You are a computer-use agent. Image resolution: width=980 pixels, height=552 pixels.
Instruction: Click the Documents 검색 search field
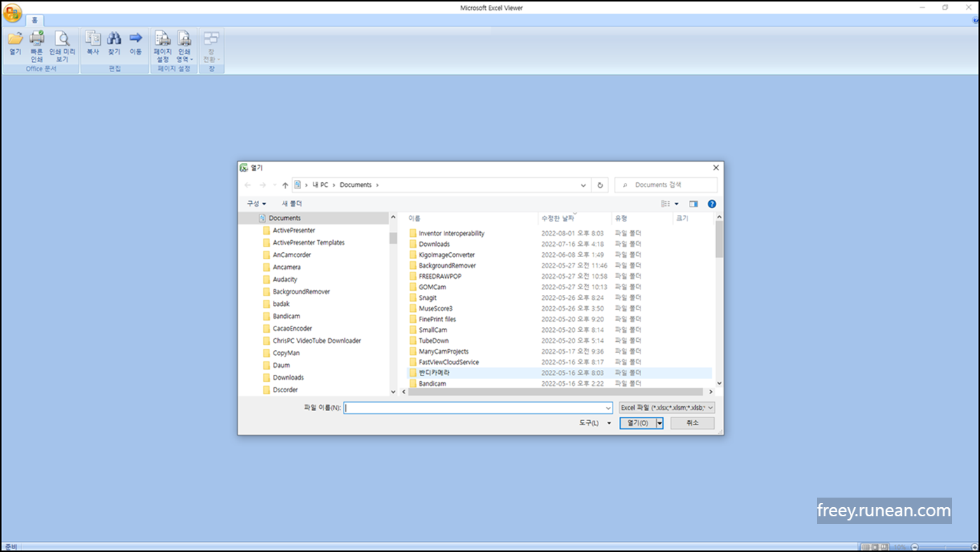666,185
